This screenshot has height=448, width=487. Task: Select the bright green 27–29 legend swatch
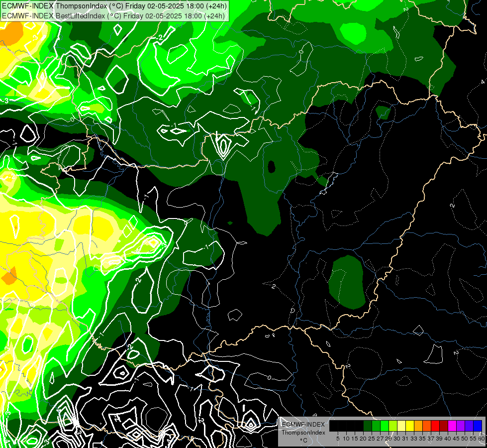pos(385,426)
